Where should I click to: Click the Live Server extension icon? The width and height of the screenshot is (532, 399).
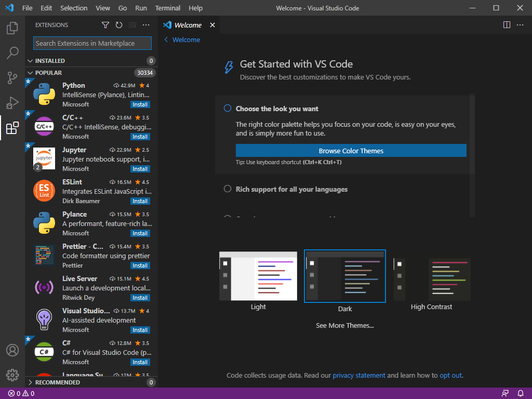point(44,287)
